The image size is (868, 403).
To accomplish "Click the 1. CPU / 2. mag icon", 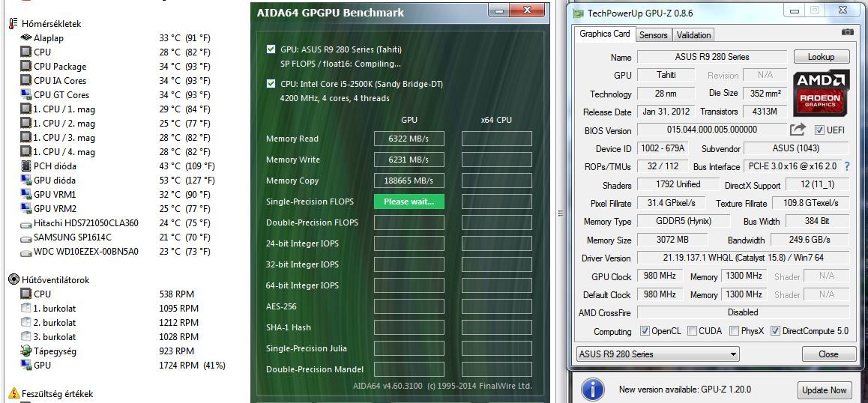I will point(26,123).
